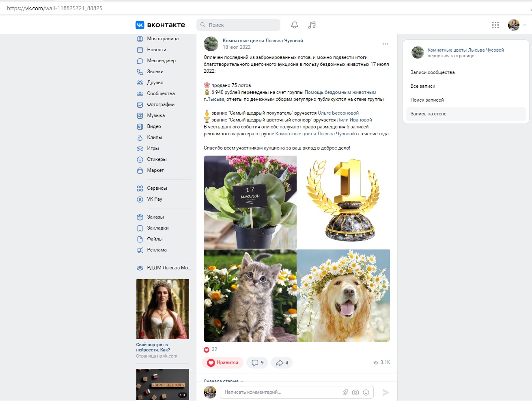
Task: Click the Моя страница profile icon
Action: (x=140, y=39)
